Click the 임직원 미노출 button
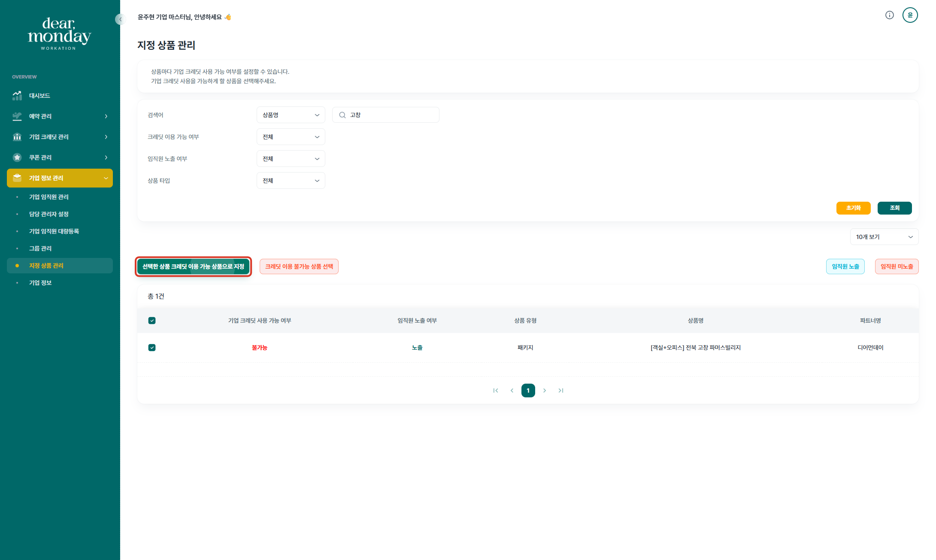 897,266
